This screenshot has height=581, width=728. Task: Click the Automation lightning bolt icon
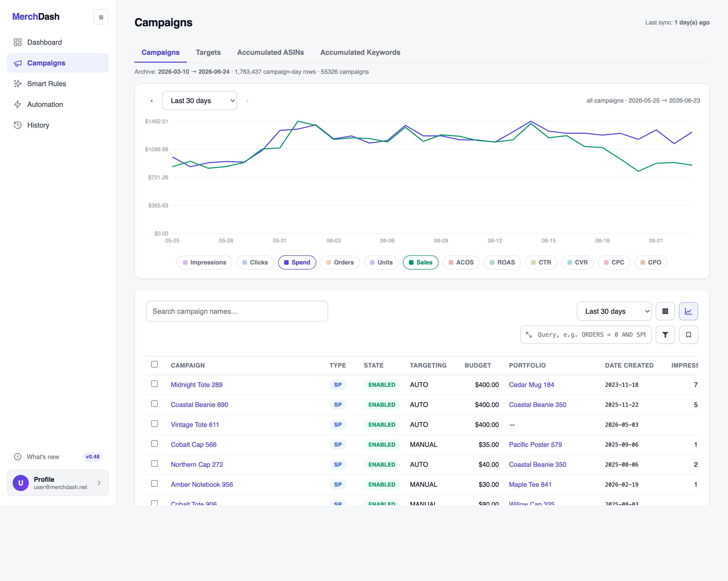(x=17, y=104)
